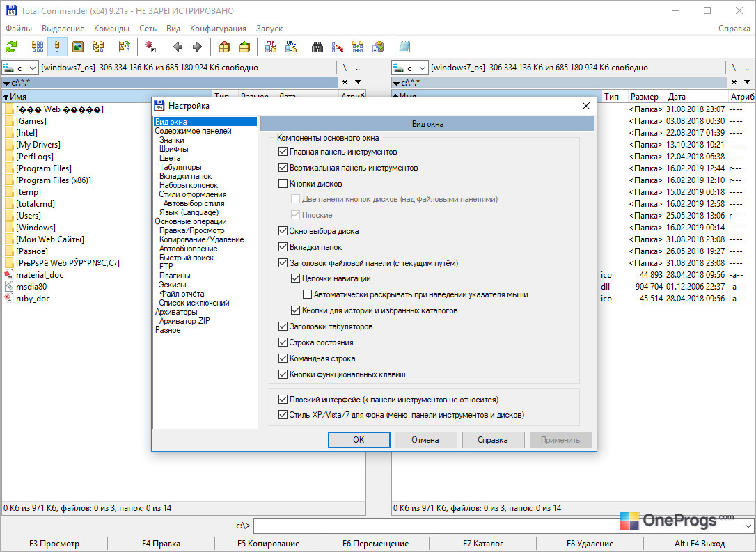The image size is (756, 552).
Task: Click the unpack files box icon
Action: click(x=245, y=47)
